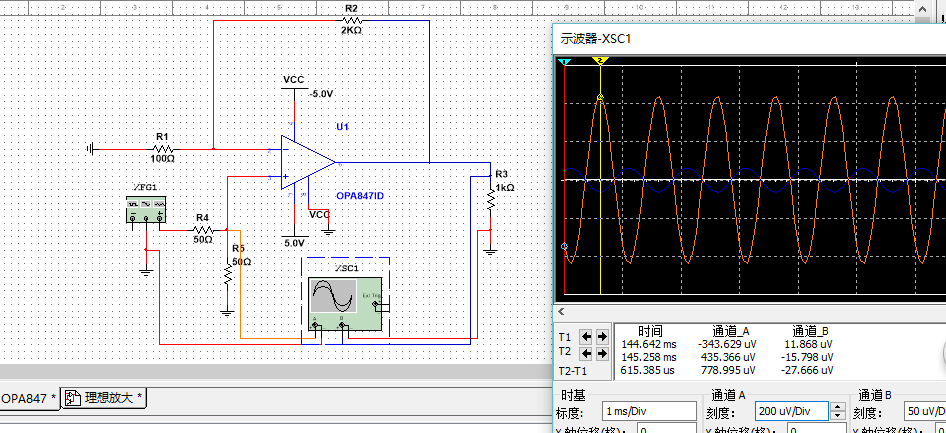The width and height of the screenshot is (946, 433).
Task: Click the 1kΩ value label of R3
Action: click(x=504, y=188)
